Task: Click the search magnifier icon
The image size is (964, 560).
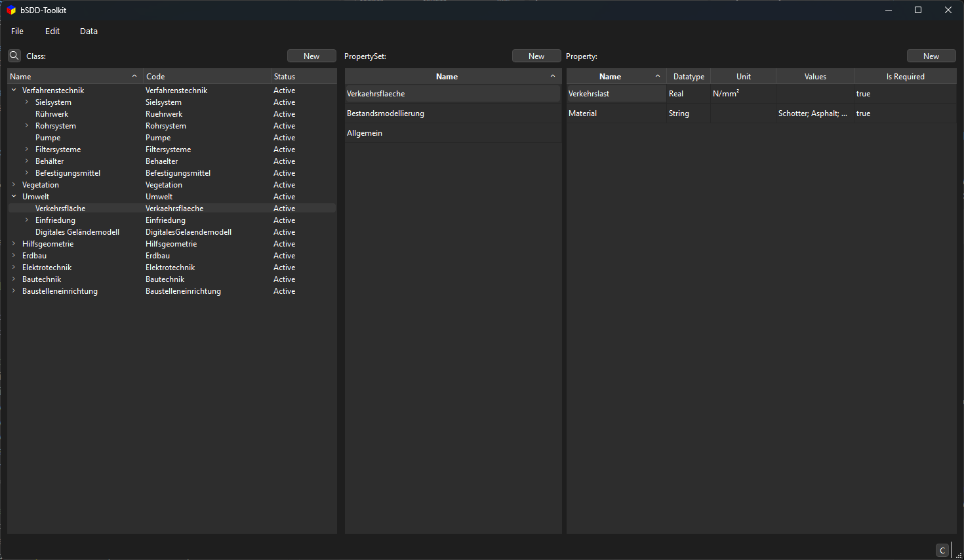Action: click(x=14, y=55)
